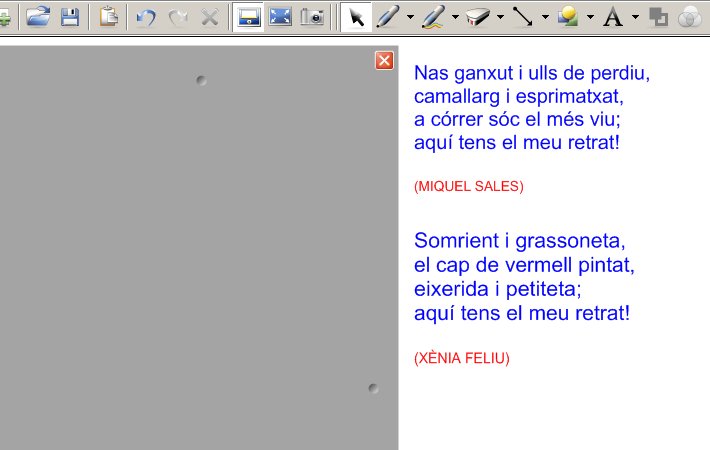710x450 pixels.
Task: Select line 'Nas ganxut i ulls de perdiu,'
Action: [532, 73]
